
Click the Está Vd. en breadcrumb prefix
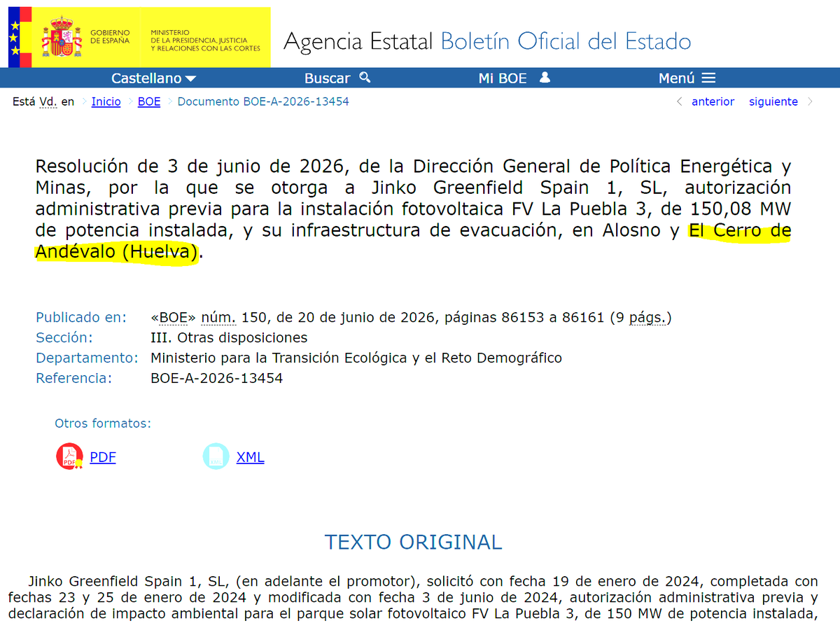point(43,101)
